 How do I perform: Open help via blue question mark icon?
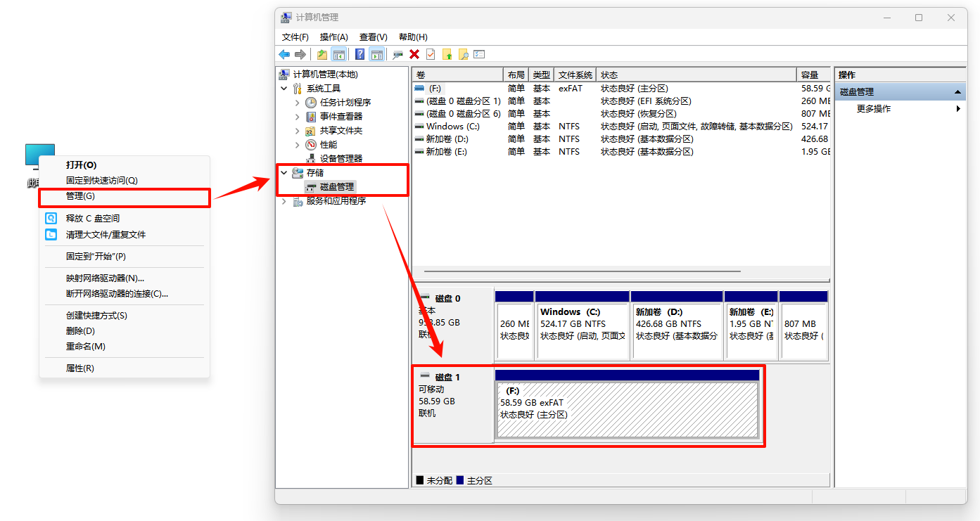(x=359, y=55)
